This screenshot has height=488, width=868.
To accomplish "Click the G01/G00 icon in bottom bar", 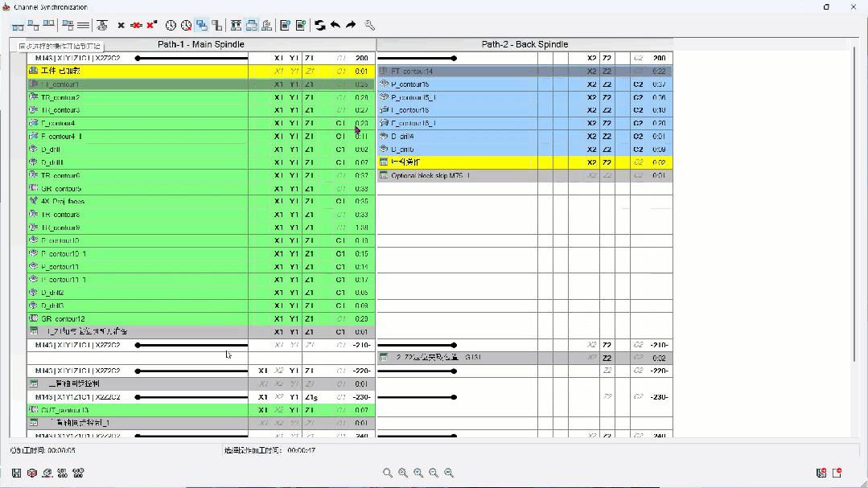I will coord(63,473).
